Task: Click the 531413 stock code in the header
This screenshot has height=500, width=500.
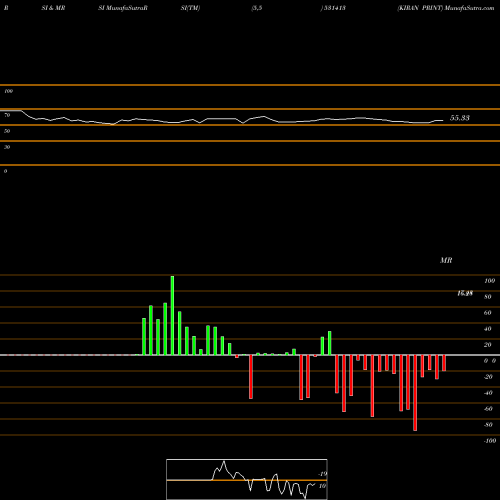Action: (334, 8)
